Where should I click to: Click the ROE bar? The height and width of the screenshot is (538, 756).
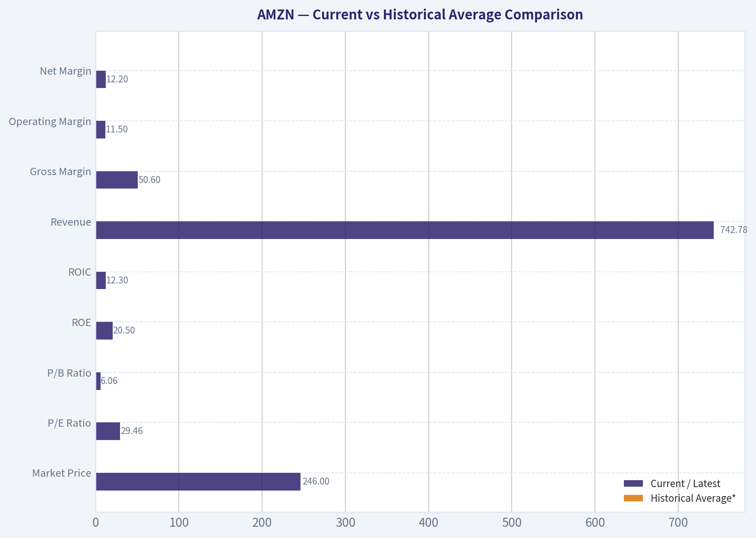click(x=104, y=330)
